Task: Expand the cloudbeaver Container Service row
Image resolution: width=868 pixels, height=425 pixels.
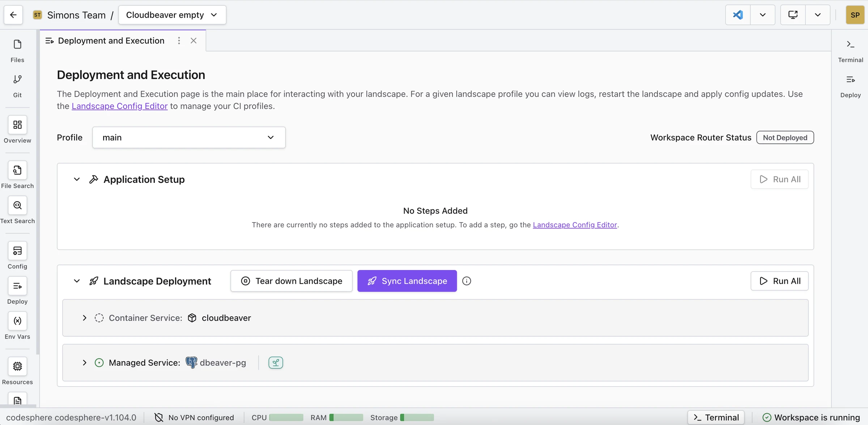Action: 84,318
